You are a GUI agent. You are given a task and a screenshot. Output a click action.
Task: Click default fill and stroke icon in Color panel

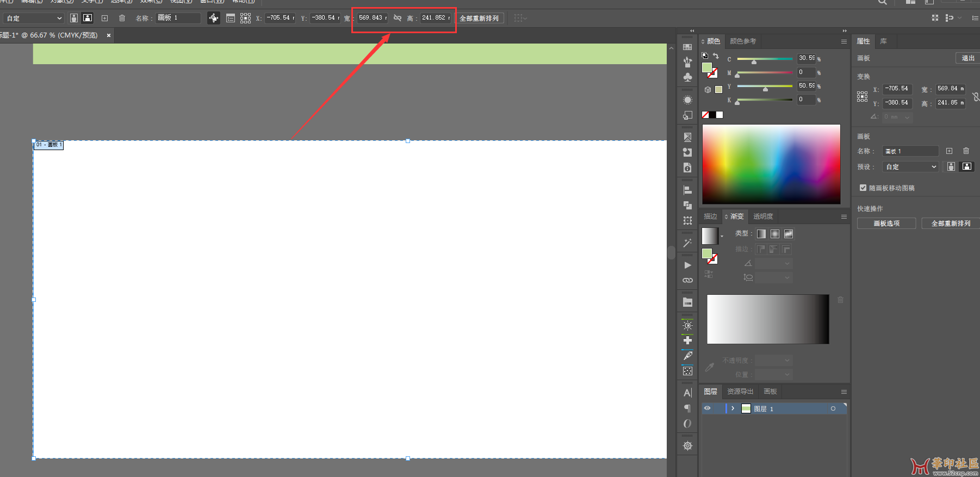[705, 55]
